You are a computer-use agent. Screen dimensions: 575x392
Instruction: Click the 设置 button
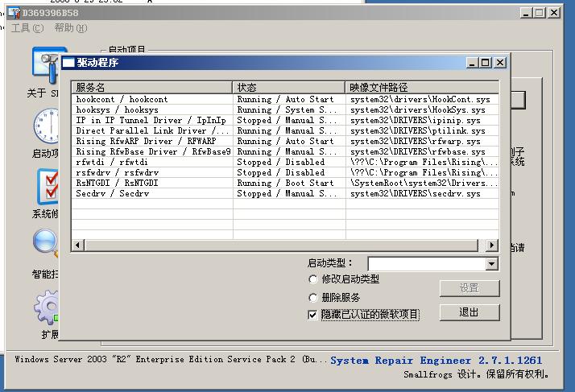(470, 288)
